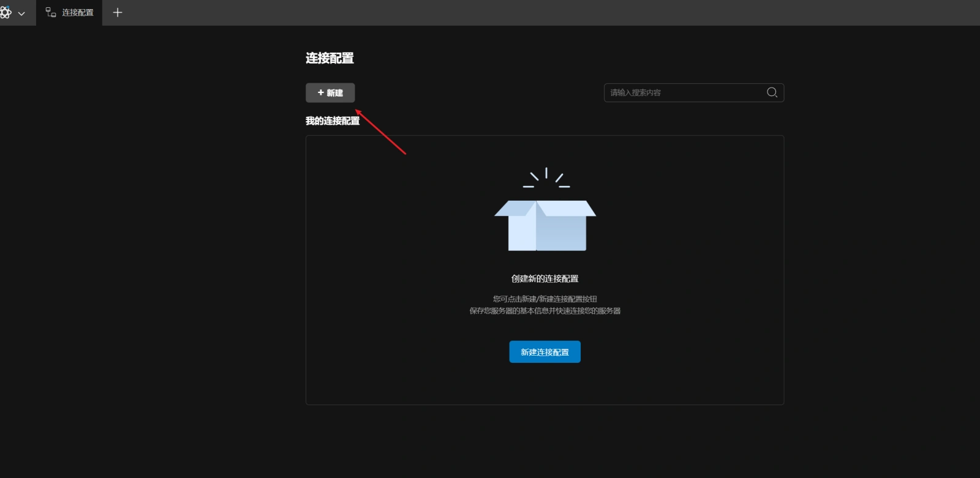Click the atom-shaped app logo icon
980x478 pixels.
(6, 12)
